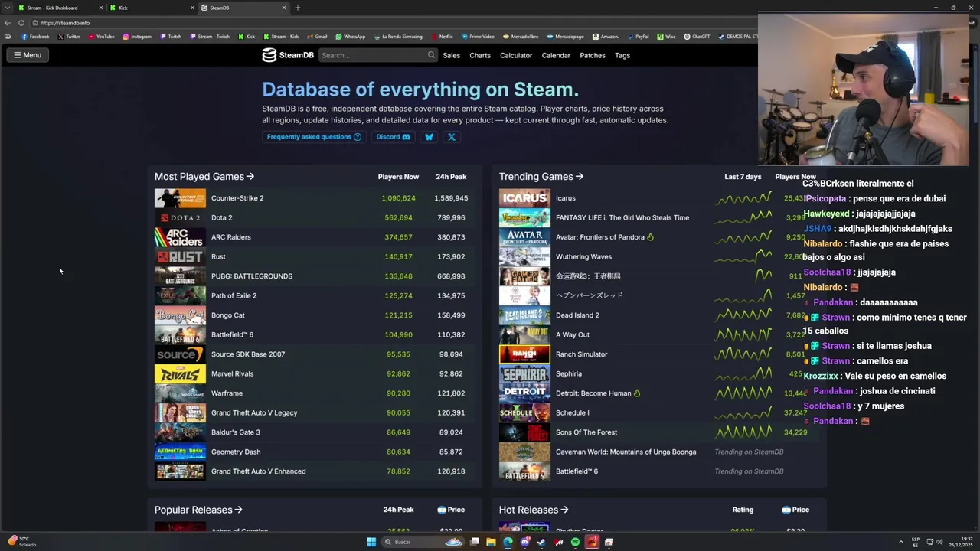Image resolution: width=980 pixels, height=551 pixels.
Task: Open the Menu hamburger button
Action: click(27, 55)
